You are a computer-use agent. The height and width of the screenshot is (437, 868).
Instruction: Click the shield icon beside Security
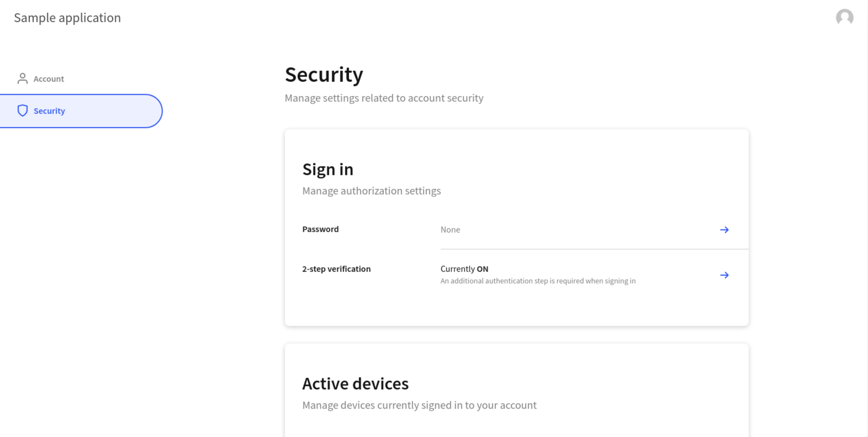23,110
